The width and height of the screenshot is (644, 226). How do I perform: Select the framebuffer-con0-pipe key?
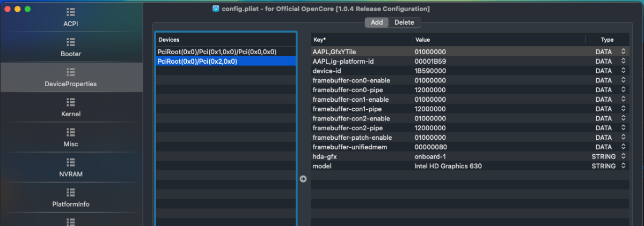[x=347, y=90]
